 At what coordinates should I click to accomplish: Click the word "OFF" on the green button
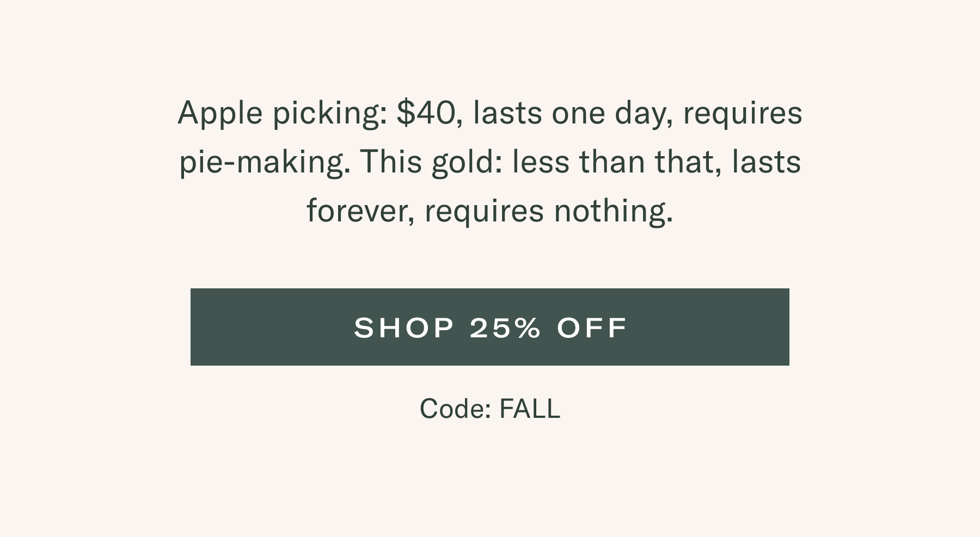pos(592,328)
